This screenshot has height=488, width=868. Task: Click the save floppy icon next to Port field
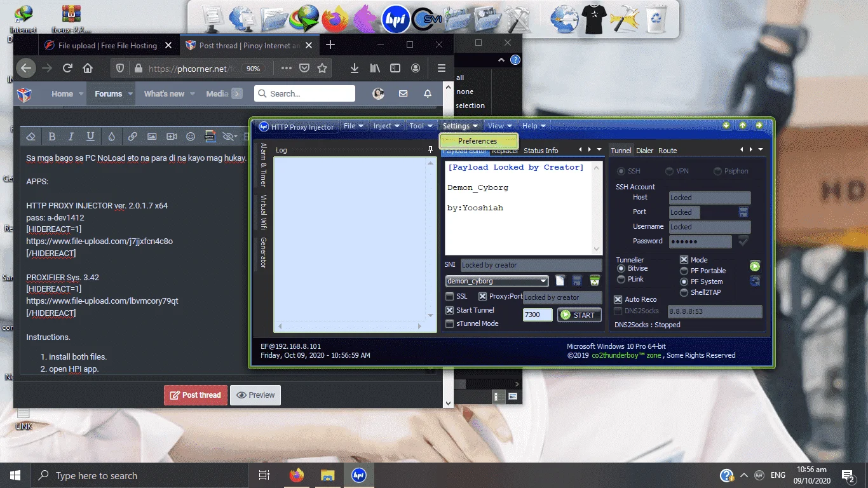[x=743, y=212]
